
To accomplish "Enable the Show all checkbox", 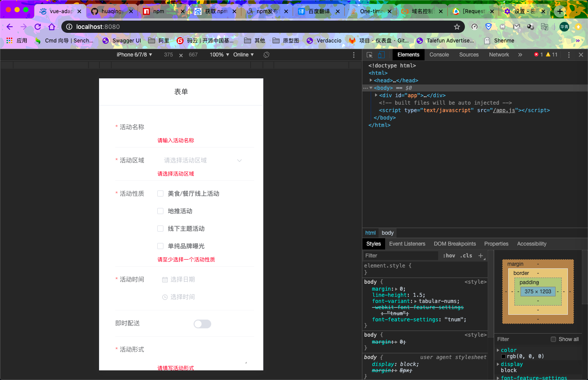I will pos(553,339).
